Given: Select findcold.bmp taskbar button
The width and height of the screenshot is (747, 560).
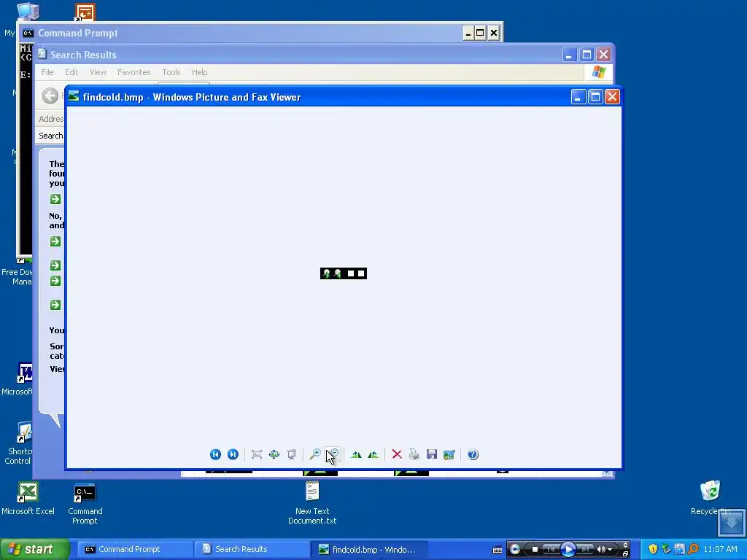Looking at the screenshot, I should pyautogui.click(x=368, y=549).
